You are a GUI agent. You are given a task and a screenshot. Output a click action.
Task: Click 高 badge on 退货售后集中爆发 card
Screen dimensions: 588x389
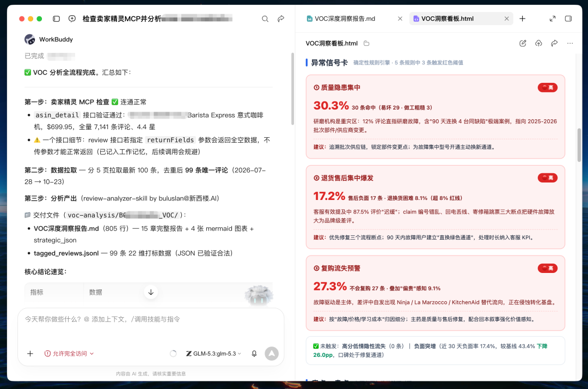[x=548, y=178]
